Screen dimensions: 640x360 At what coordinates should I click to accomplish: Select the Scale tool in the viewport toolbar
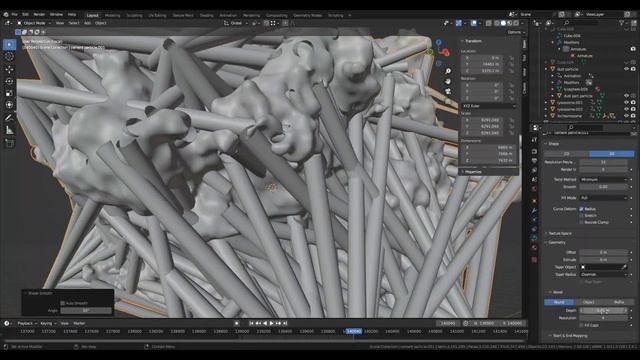tap(9, 93)
